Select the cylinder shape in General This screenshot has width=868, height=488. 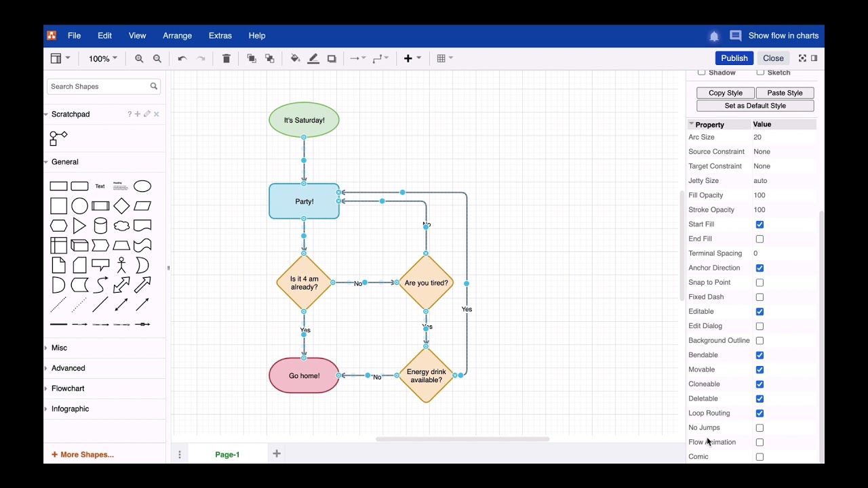[100, 226]
